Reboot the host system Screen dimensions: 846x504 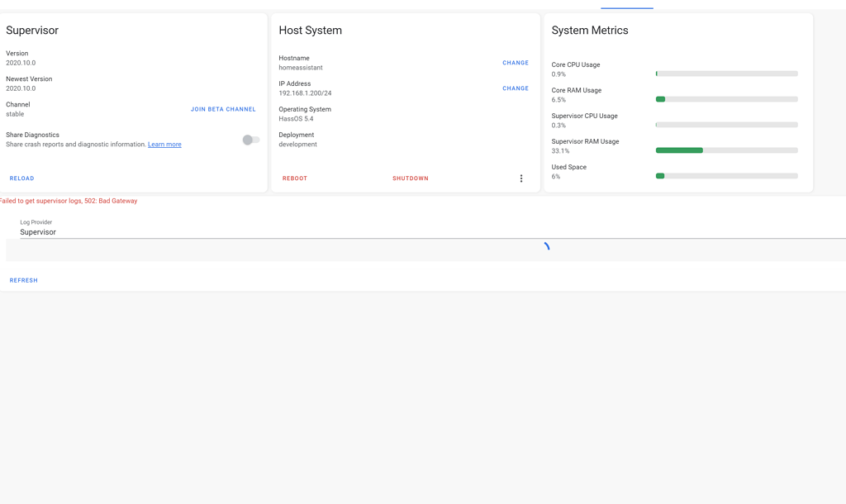tap(295, 178)
